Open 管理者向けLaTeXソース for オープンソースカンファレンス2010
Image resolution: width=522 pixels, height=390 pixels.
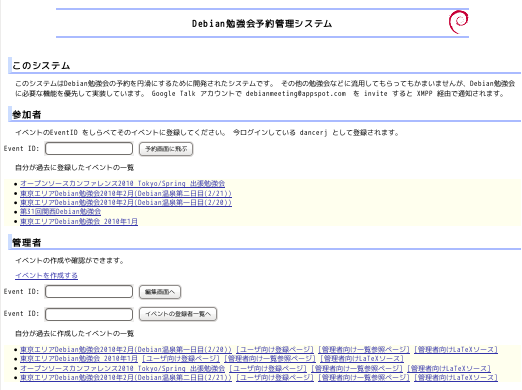pos(449,368)
